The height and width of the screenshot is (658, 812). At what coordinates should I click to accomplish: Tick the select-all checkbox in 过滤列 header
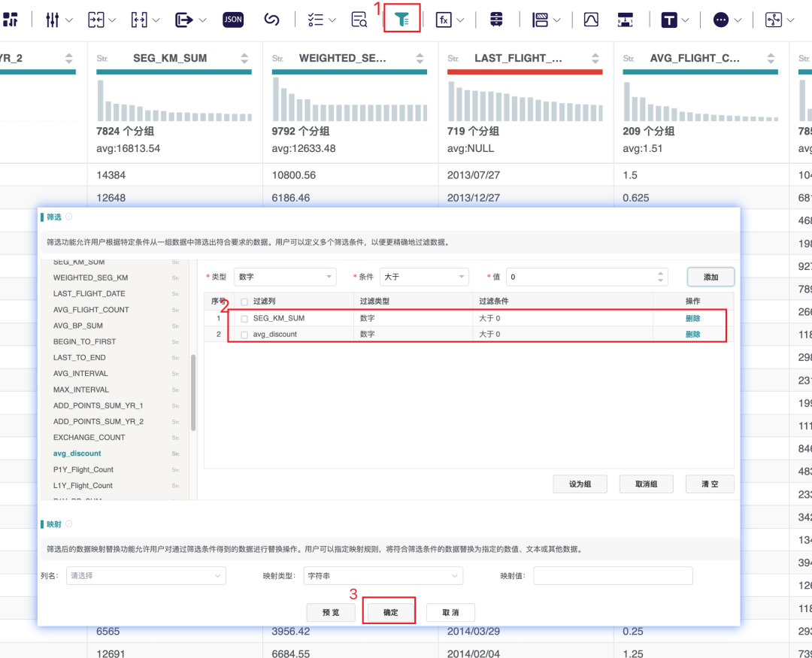coord(244,302)
